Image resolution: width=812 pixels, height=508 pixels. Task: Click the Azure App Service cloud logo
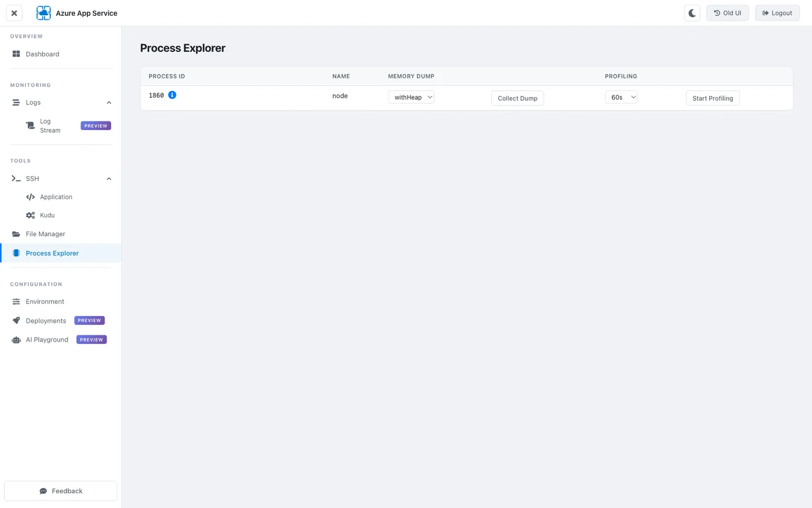pos(43,13)
